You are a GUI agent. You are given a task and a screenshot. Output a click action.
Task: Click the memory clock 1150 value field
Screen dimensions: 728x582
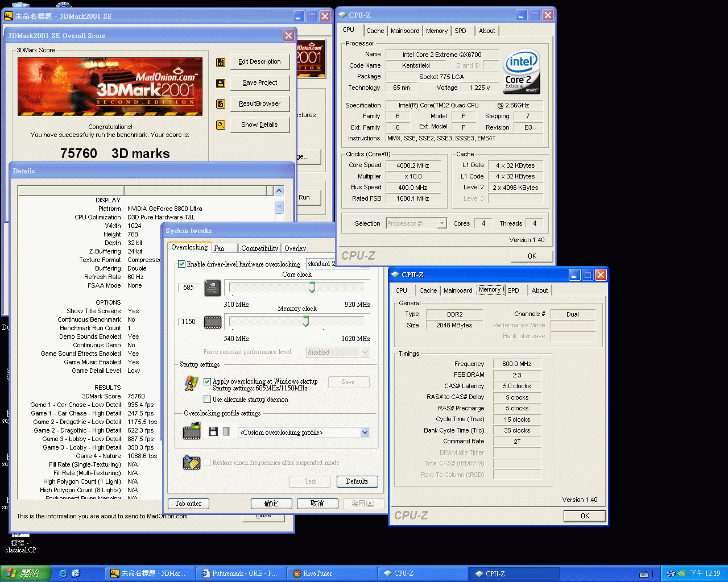pyautogui.click(x=189, y=322)
